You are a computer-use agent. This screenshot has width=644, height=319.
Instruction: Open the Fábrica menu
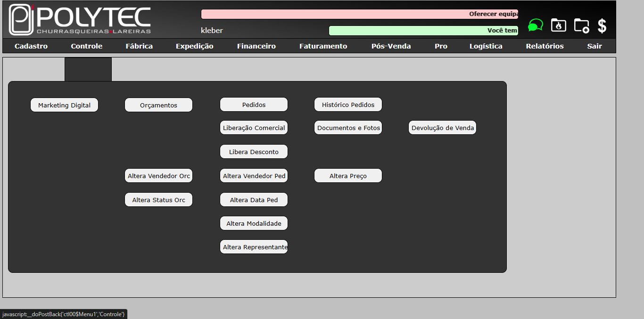coord(139,46)
